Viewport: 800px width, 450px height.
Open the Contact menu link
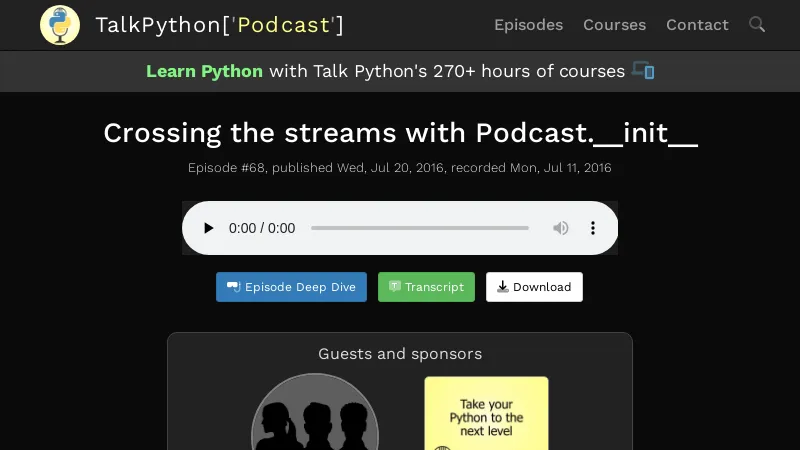point(697,25)
